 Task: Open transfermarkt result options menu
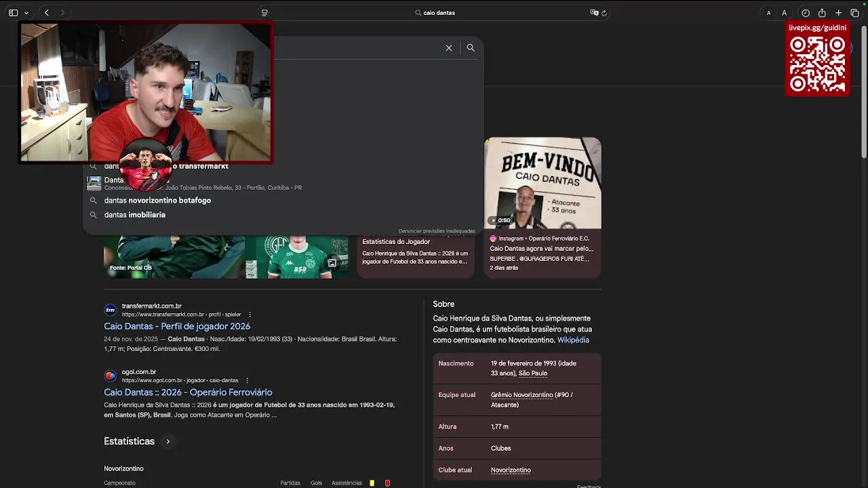tap(250, 314)
